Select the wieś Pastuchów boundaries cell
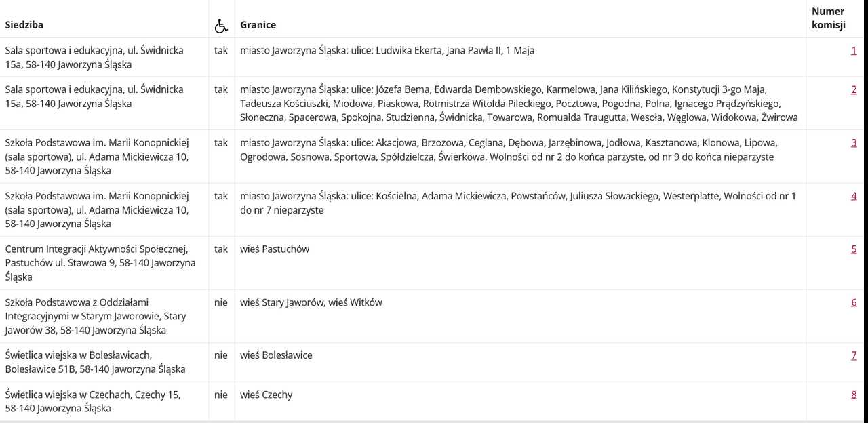868x423 pixels. point(520,263)
